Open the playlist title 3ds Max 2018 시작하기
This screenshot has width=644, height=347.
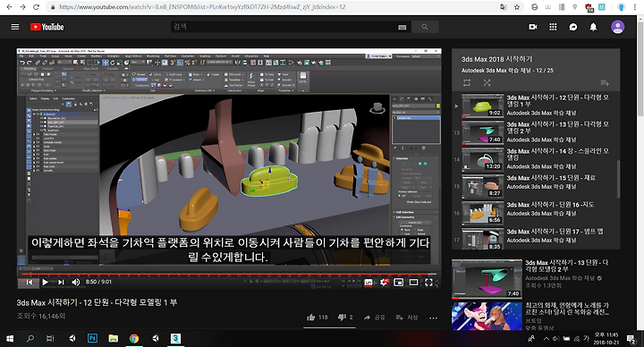pos(496,59)
